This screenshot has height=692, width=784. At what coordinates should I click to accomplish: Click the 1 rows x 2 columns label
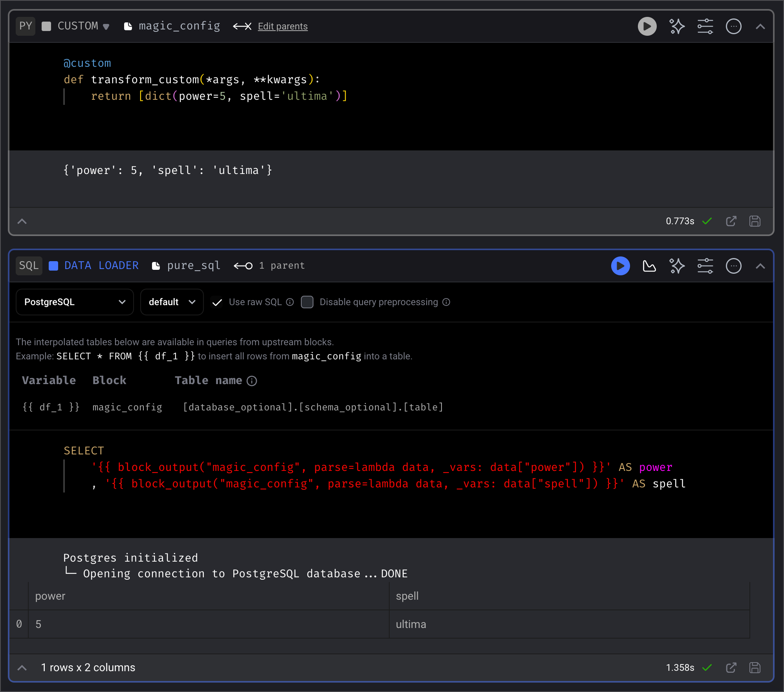coord(88,668)
